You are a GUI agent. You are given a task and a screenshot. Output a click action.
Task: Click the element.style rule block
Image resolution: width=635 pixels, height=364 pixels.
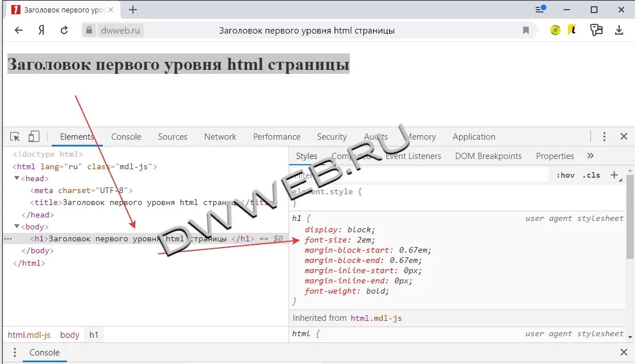[458, 197]
